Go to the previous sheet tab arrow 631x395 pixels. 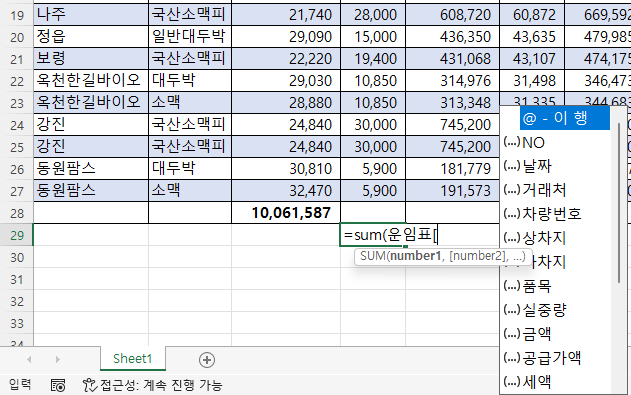click(29, 359)
